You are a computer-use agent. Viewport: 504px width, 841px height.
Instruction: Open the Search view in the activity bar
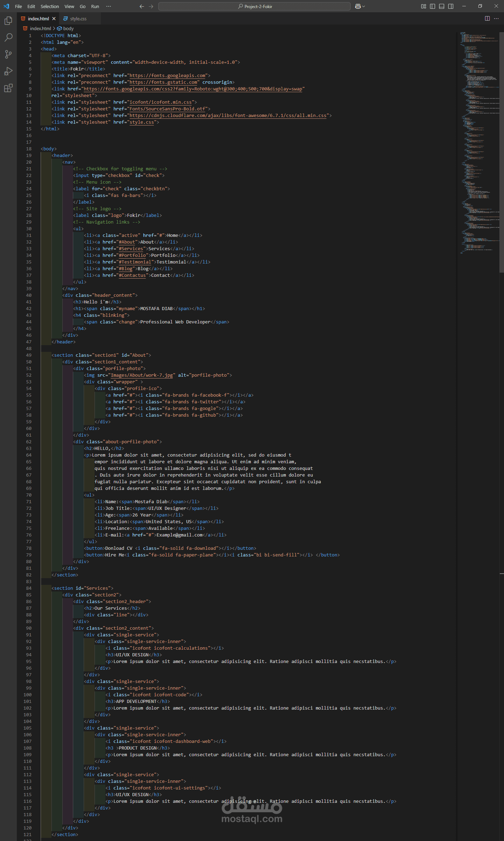tap(8, 37)
